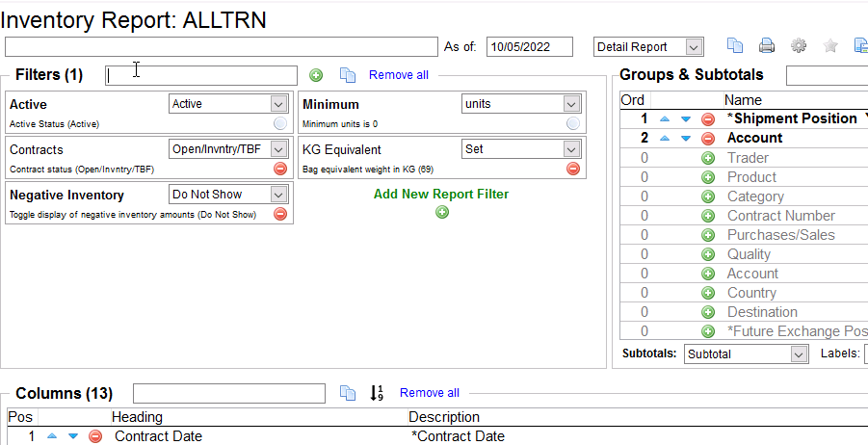The image size is (868, 445).
Task: Add Quality as a group
Action: click(x=707, y=254)
